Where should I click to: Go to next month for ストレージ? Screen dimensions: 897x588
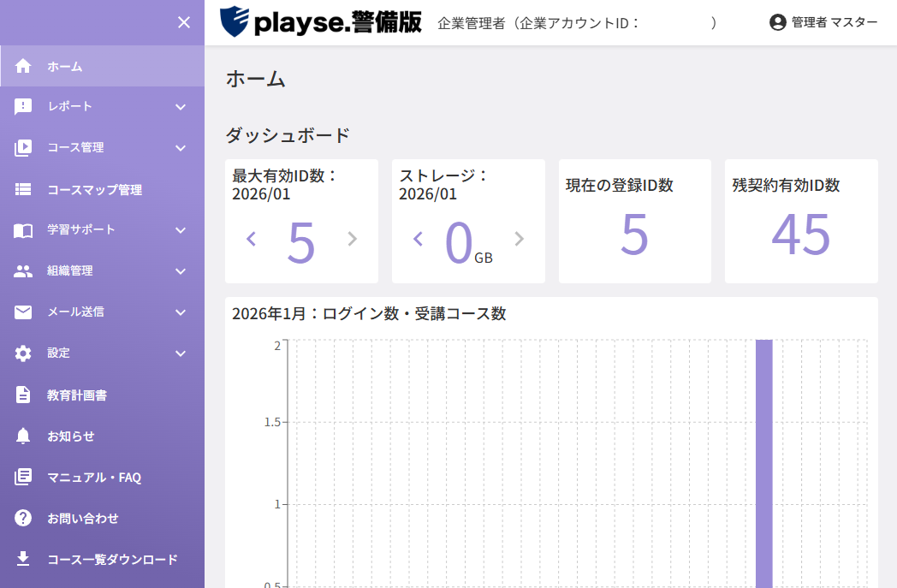519,239
